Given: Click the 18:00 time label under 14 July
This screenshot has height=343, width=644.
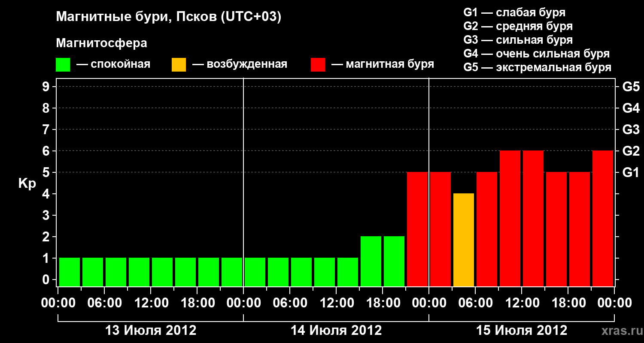Looking at the screenshot, I should tap(383, 303).
